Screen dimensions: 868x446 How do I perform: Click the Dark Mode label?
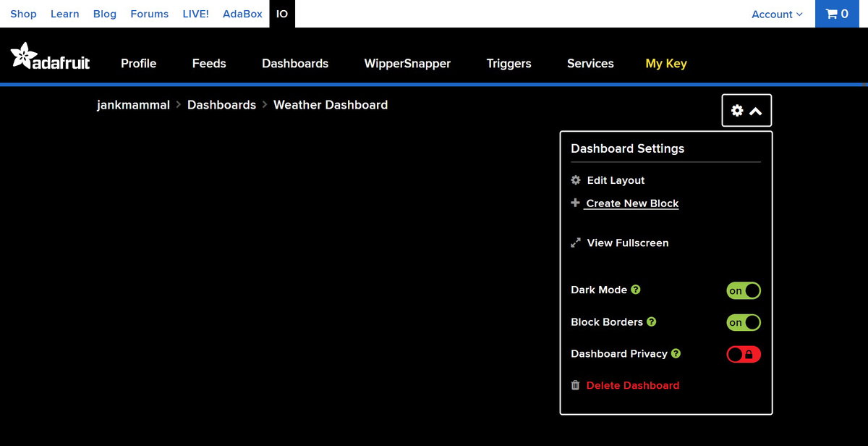coord(599,290)
